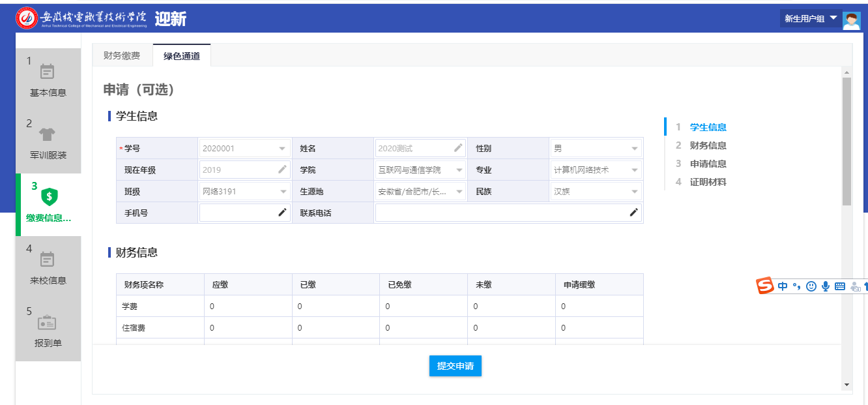Screen dimensions: 868x405
Task: Go to step 4 来校信息
Action: pyautogui.click(x=48, y=267)
